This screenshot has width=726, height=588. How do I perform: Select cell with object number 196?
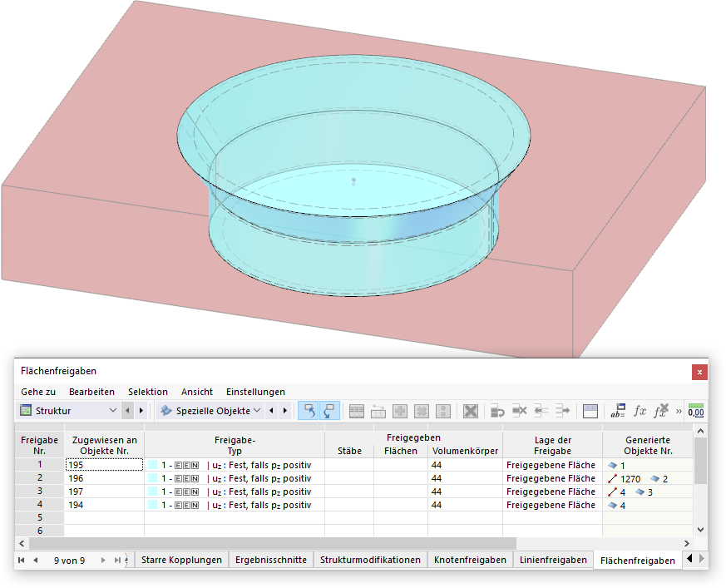[x=104, y=478]
